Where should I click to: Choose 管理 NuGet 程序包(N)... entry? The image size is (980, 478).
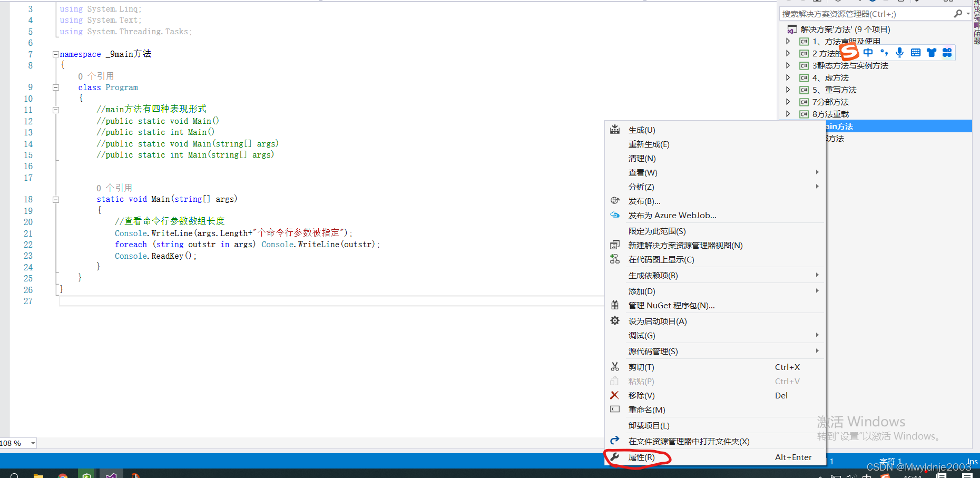tap(715, 305)
